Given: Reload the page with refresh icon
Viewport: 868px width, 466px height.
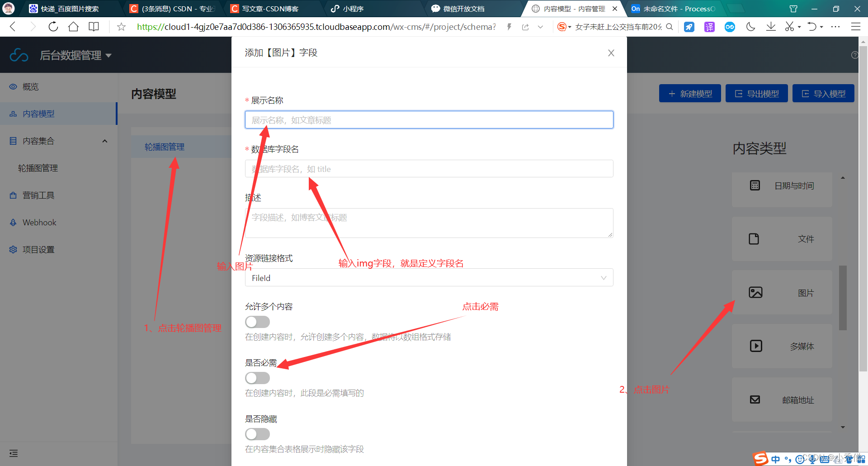Looking at the screenshot, I should point(53,27).
